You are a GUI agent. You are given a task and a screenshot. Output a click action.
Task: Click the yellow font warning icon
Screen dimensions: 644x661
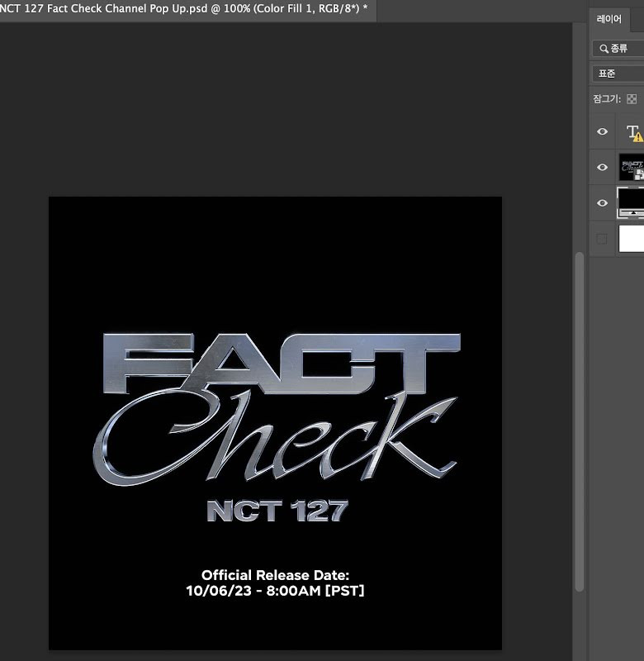click(x=638, y=137)
